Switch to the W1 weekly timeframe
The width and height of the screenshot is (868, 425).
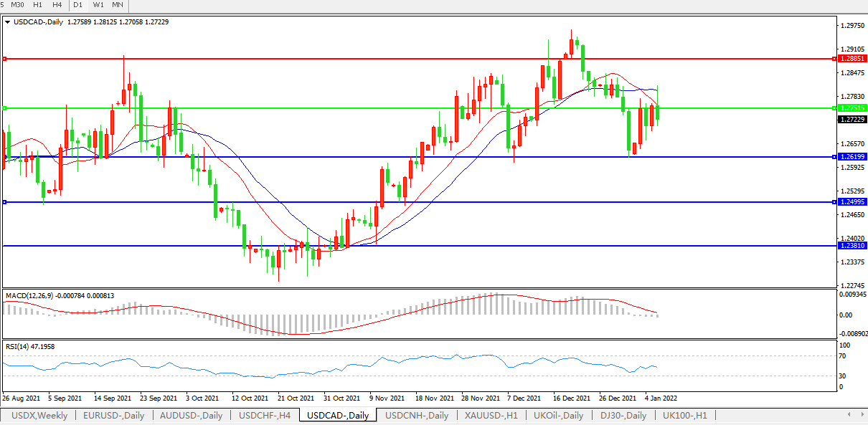(98, 5)
